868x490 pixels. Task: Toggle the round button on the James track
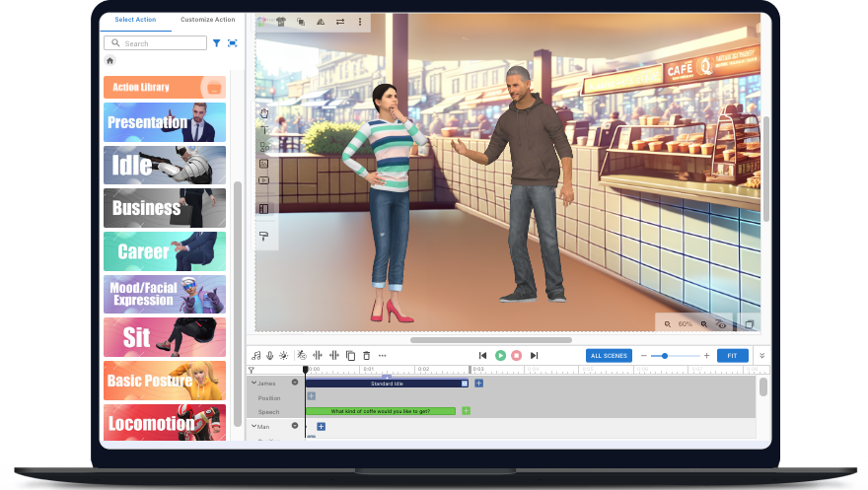295,383
